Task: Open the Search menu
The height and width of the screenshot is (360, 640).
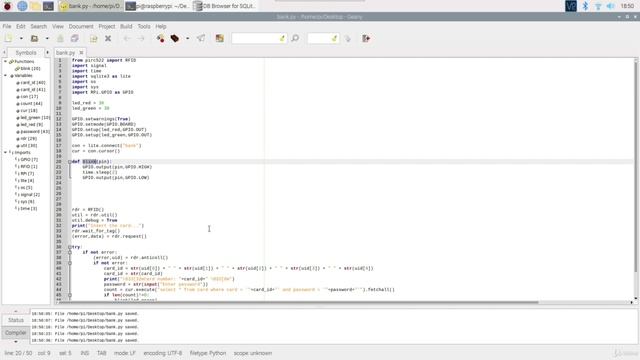Action: (38, 26)
